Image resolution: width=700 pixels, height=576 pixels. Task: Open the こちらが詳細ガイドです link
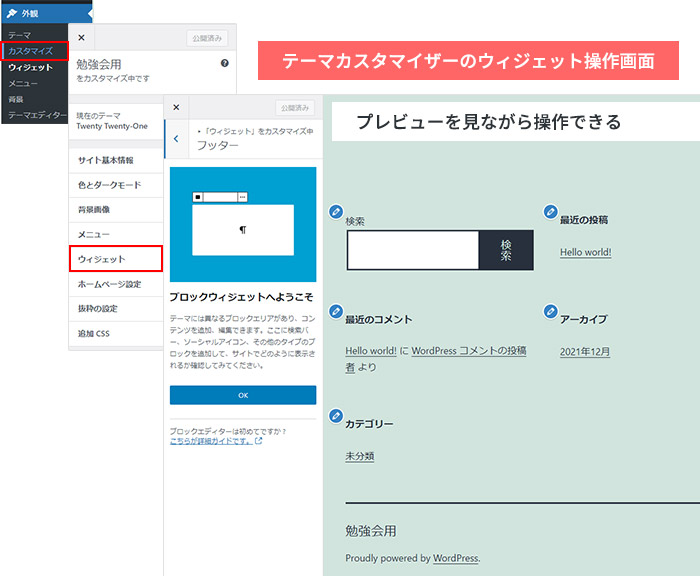(x=211, y=441)
